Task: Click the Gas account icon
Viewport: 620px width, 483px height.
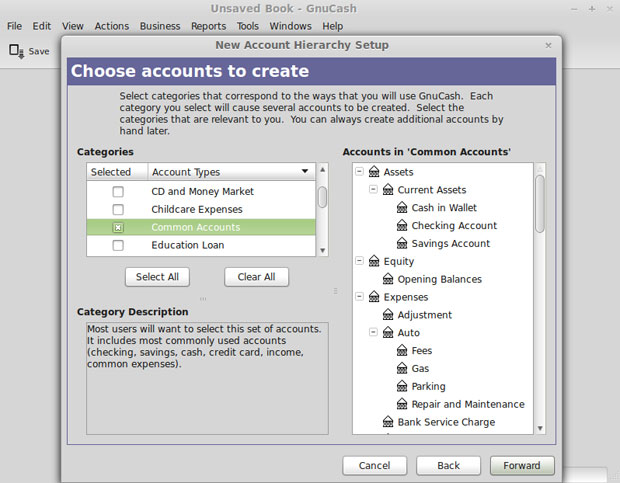Action: 402,368
